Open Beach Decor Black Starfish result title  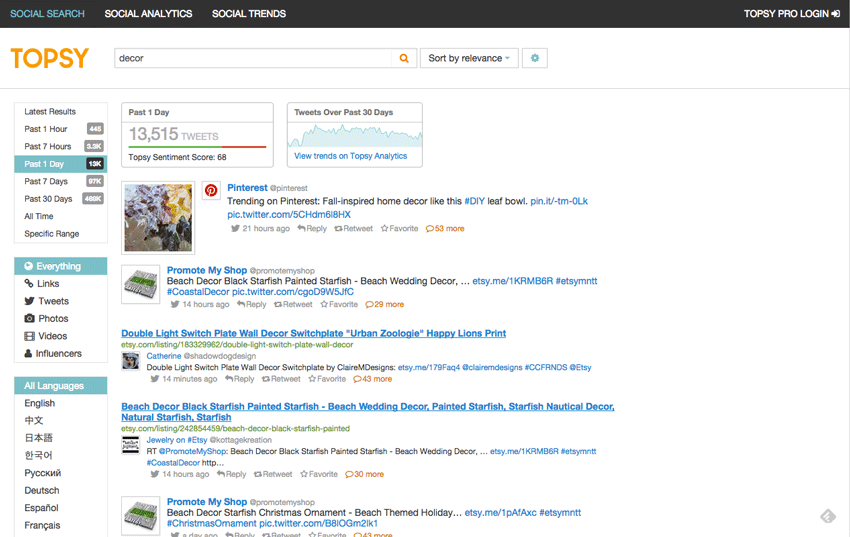click(x=368, y=412)
